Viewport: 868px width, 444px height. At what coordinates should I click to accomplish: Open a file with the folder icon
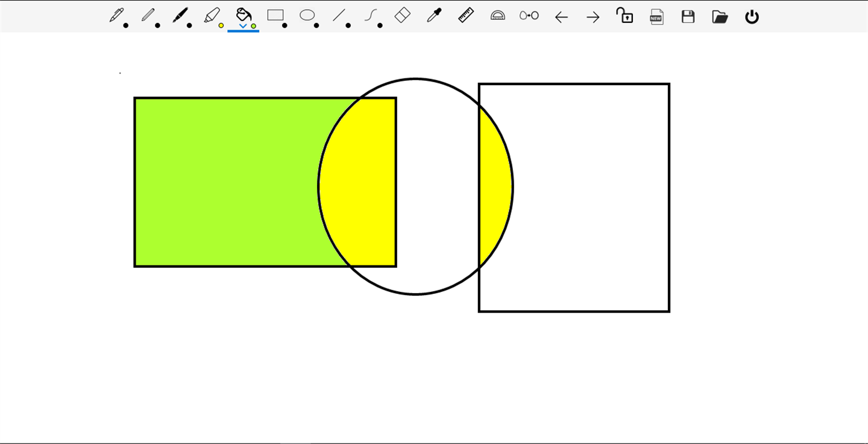(720, 16)
